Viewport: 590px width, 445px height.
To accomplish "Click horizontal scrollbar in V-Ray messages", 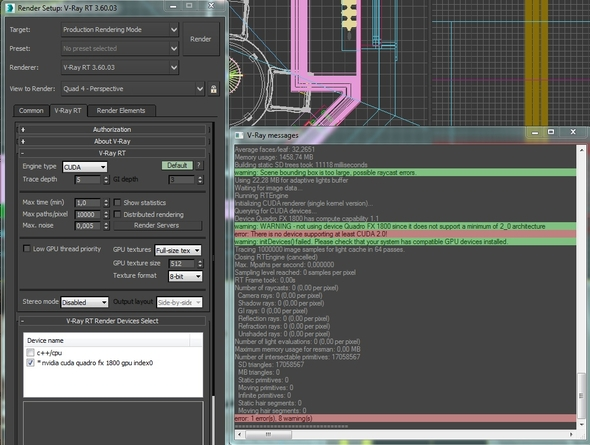I will 404,434.
